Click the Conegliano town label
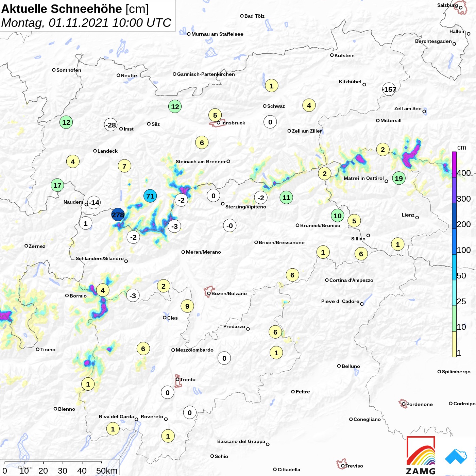 [x=367, y=419]
